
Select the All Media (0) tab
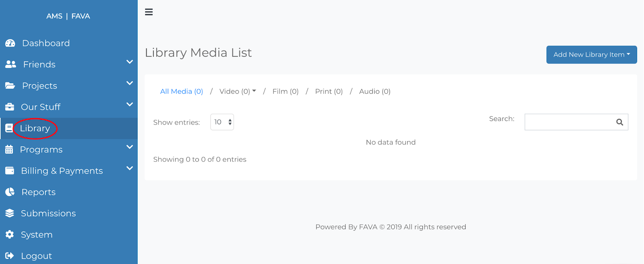(182, 92)
